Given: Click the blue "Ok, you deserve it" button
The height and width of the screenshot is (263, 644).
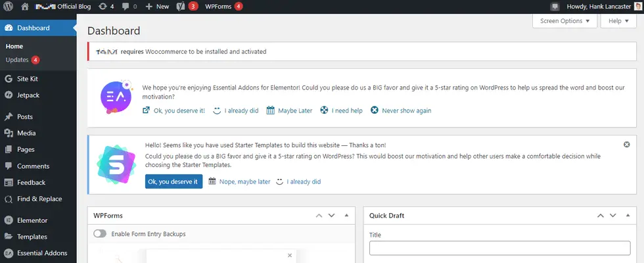Looking at the screenshot, I should pos(173,181).
